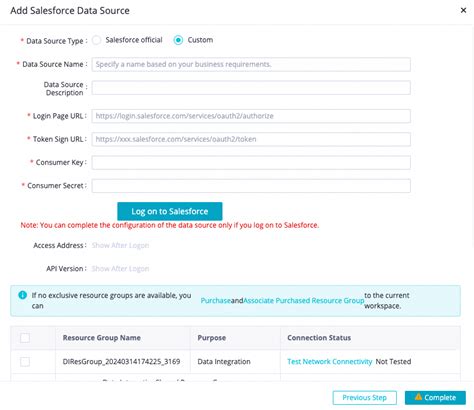Focus the Data Source Name field

pos(251,64)
